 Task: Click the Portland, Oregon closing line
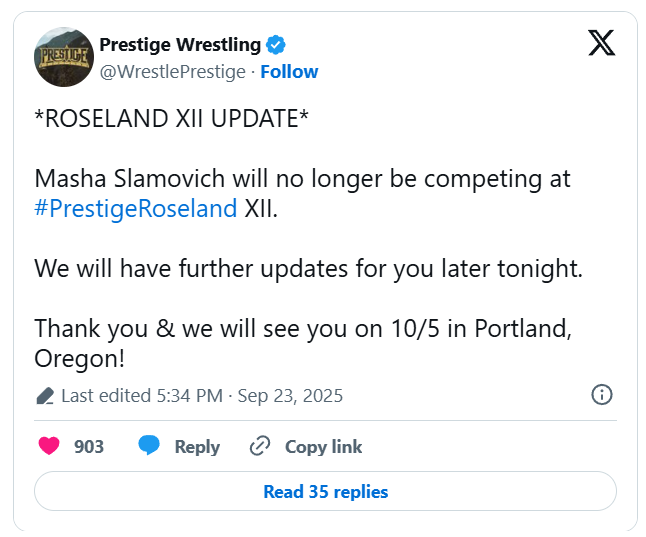302,329
